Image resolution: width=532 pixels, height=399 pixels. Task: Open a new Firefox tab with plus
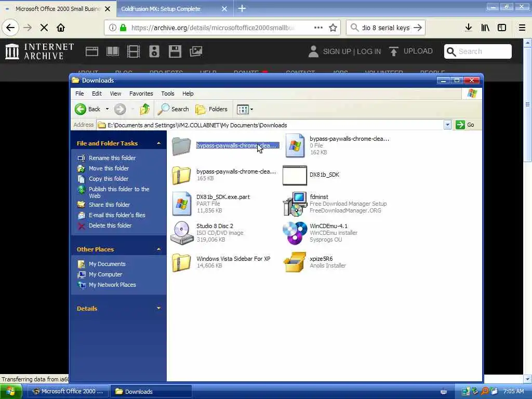pyautogui.click(x=242, y=8)
